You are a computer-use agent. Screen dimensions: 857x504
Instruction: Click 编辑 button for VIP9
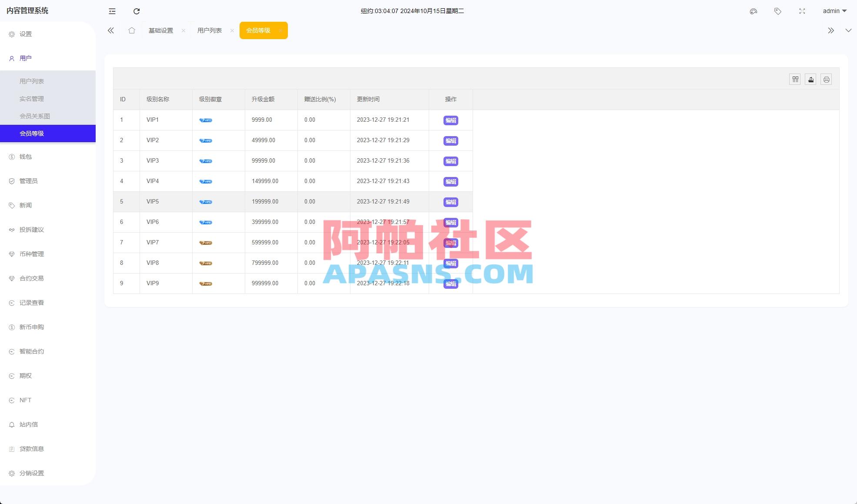pyautogui.click(x=451, y=284)
